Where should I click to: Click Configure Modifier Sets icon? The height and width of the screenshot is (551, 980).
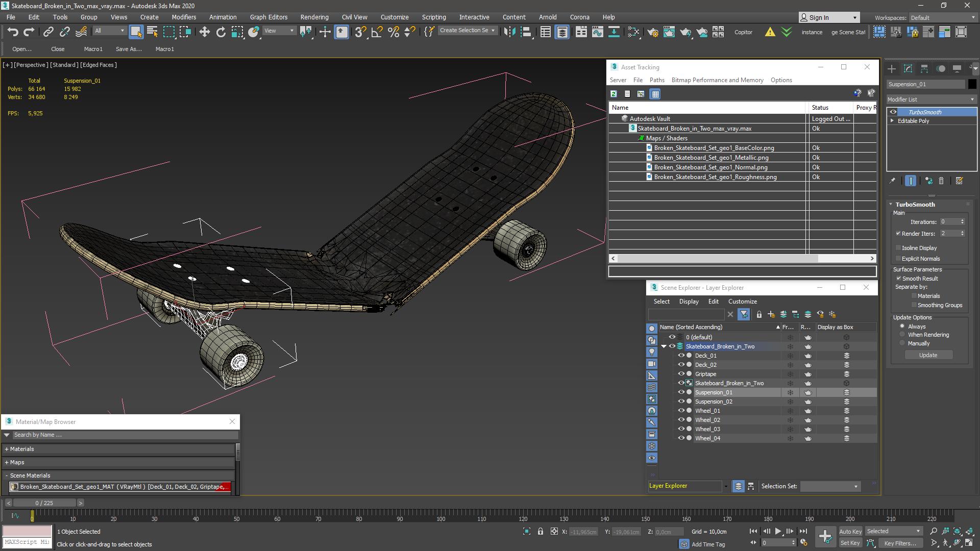point(959,181)
